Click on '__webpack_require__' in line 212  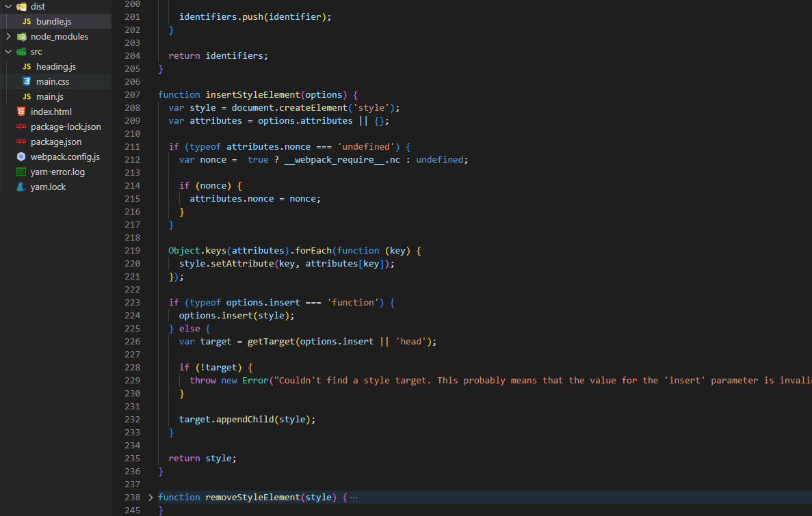pyautogui.click(x=335, y=160)
